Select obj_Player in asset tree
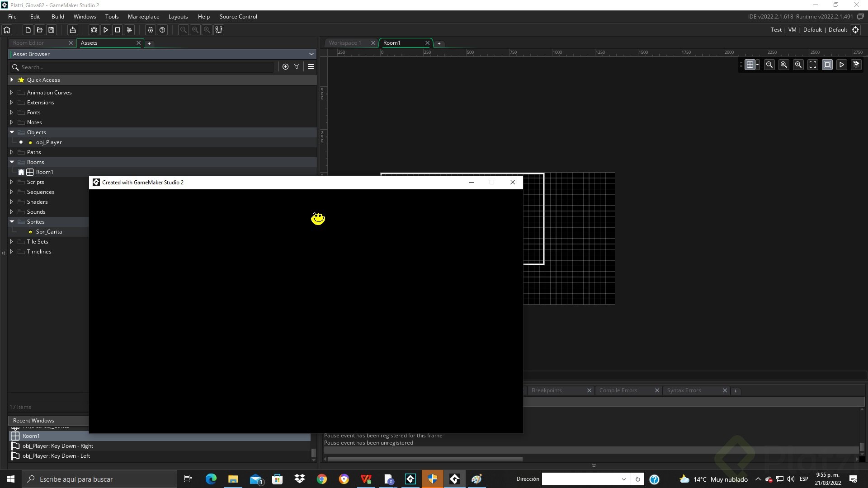Screen dimensions: 868x488 (49, 142)
